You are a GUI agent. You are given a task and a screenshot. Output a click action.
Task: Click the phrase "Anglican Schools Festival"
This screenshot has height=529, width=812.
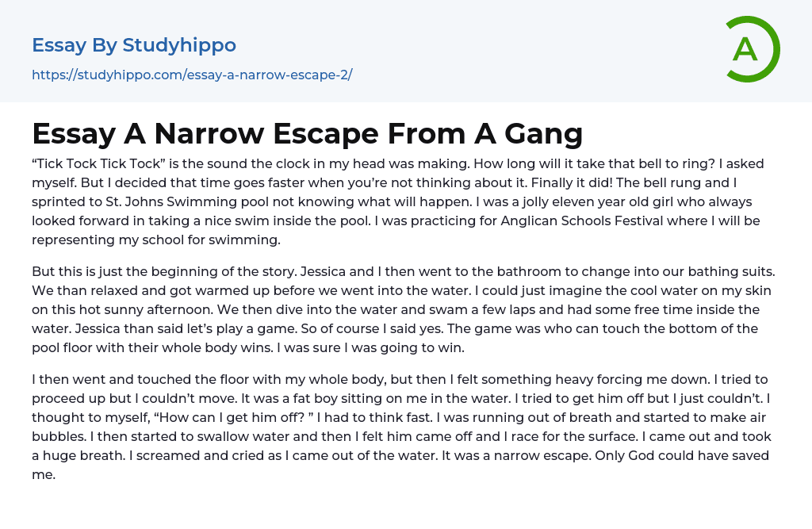click(573, 220)
